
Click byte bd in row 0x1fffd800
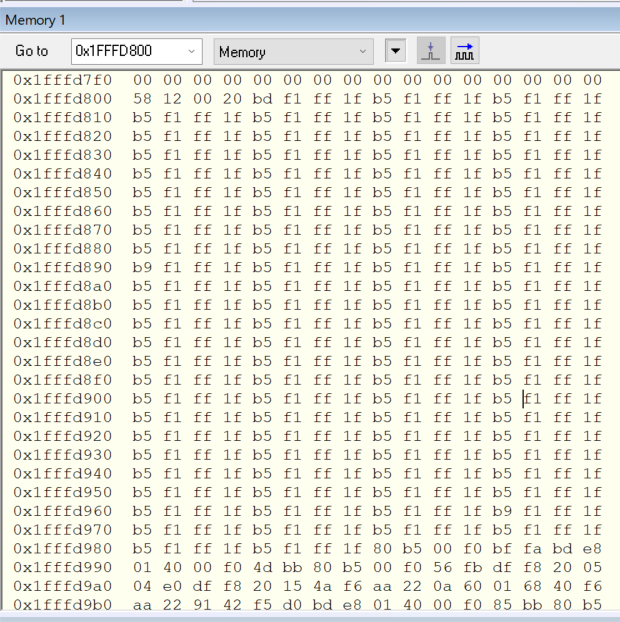coord(262,99)
